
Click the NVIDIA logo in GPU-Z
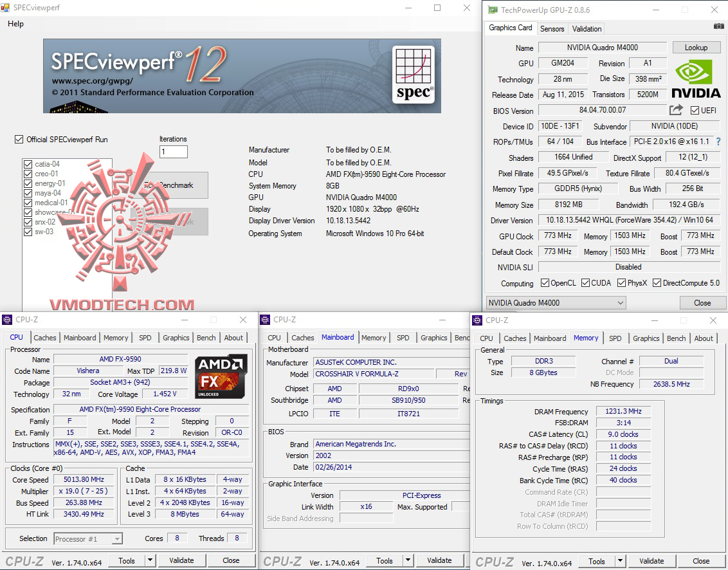(696, 79)
